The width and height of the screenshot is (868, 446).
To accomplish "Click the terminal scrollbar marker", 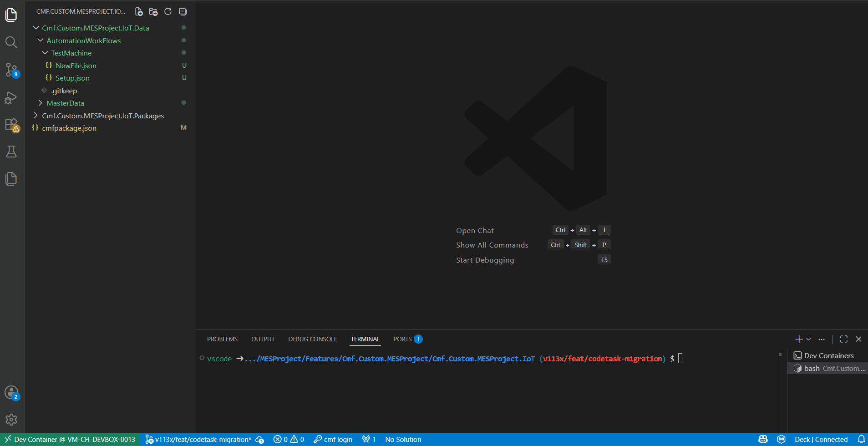I will click(x=780, y=354).
